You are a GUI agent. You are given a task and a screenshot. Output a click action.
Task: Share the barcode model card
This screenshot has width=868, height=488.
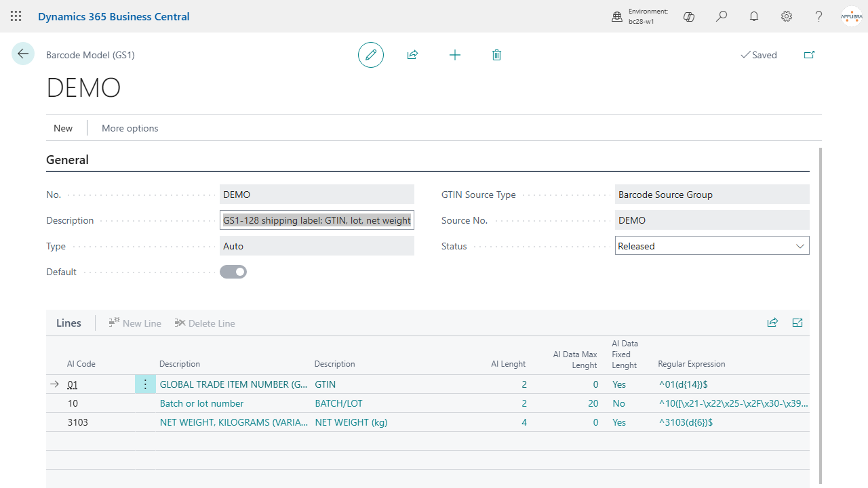pos(412,55)
